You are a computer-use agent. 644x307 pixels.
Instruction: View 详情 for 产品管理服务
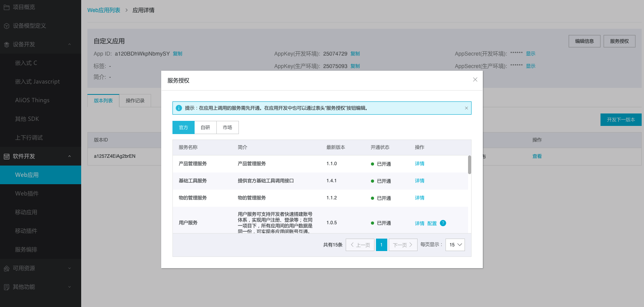pyautogui.click(x=419, y=164)
